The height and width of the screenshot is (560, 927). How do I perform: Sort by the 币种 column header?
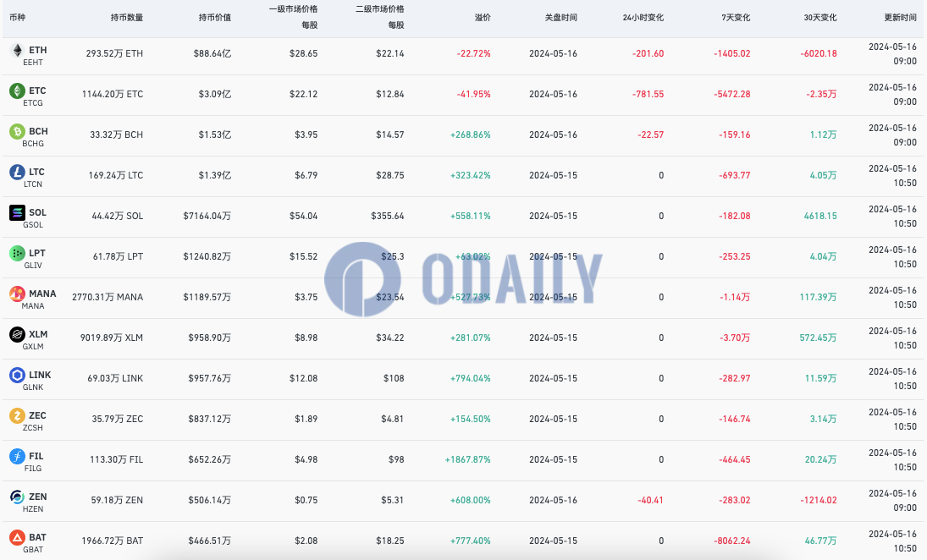pos(17,17)
